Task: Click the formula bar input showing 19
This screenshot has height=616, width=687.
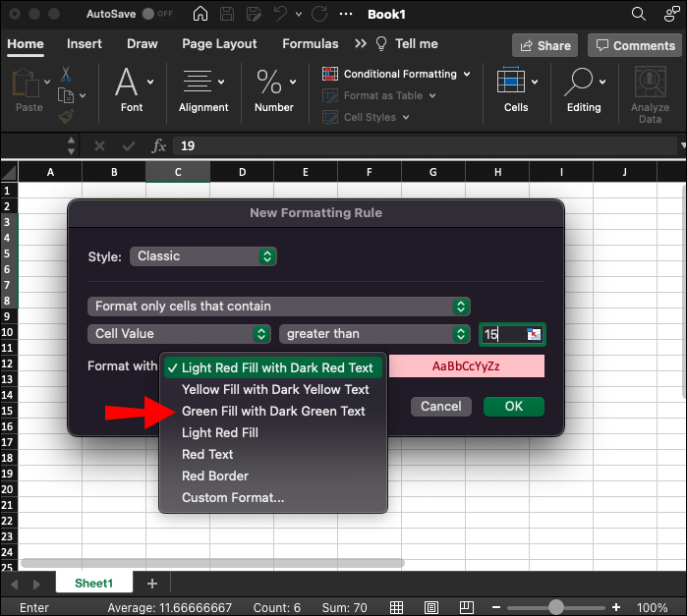Action: (413, 145)
